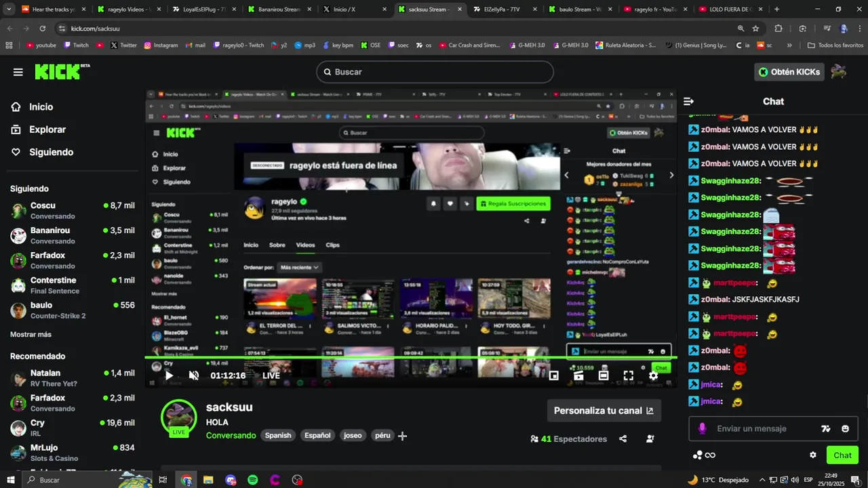This screenshot has height=488, width=868.
Task: Reload the page
Action: pyautogui.click(x=43, y=28)
